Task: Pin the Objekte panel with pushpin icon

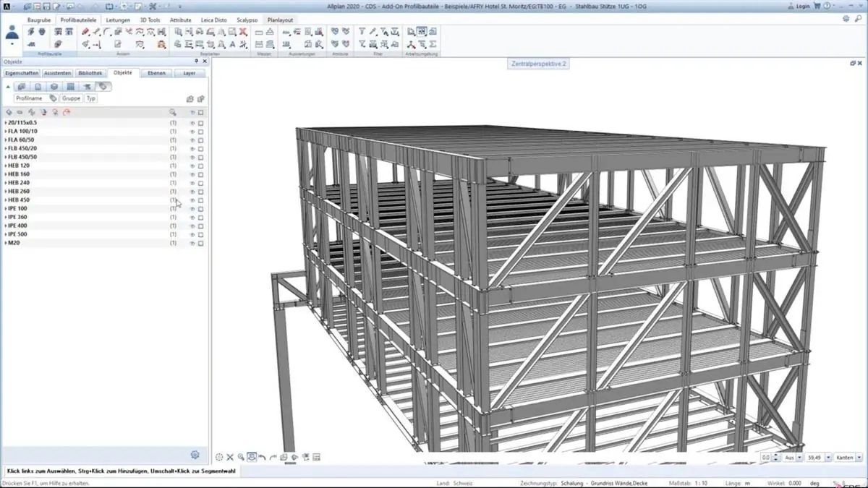Action: 196,61
